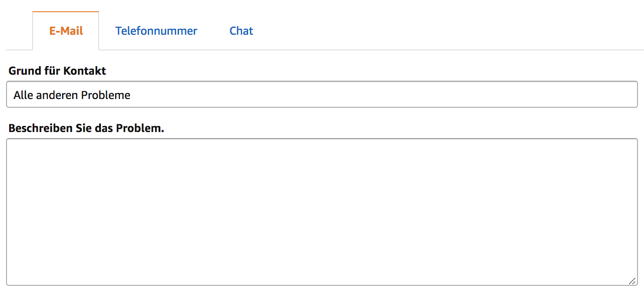The width and height of the screenshot is (644, 291).
Task: Open the Grund für Kontakt dropdown
Action: point(322,94)
